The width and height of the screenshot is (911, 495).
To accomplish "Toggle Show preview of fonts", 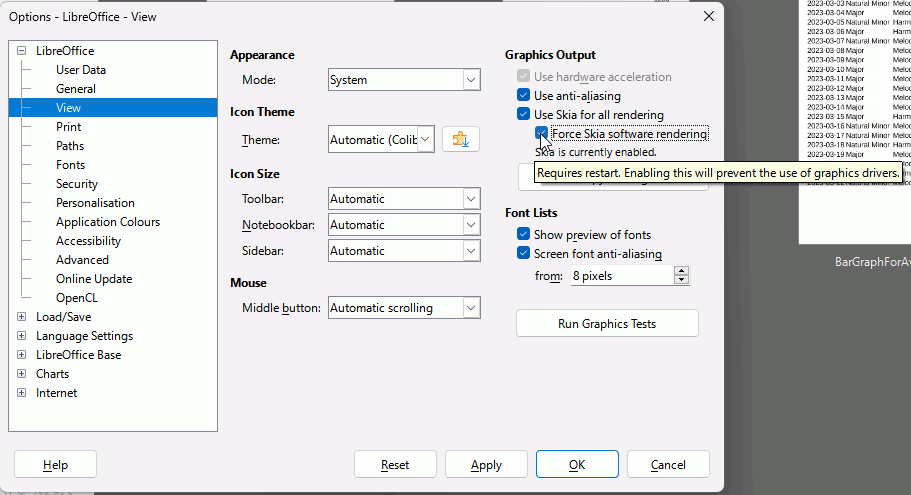I will [523, 234].
